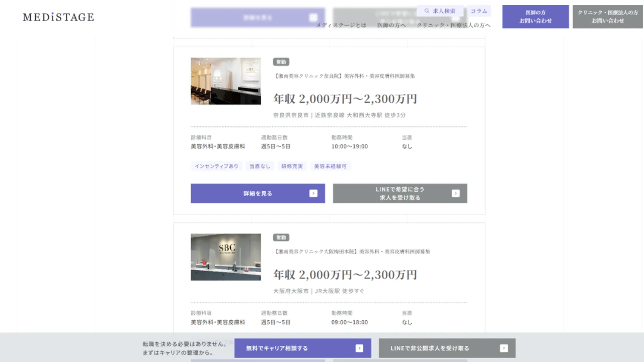Click the magnifier icon beside 求人検索
This screenshot has width=644, height=362.
[427, 11]
